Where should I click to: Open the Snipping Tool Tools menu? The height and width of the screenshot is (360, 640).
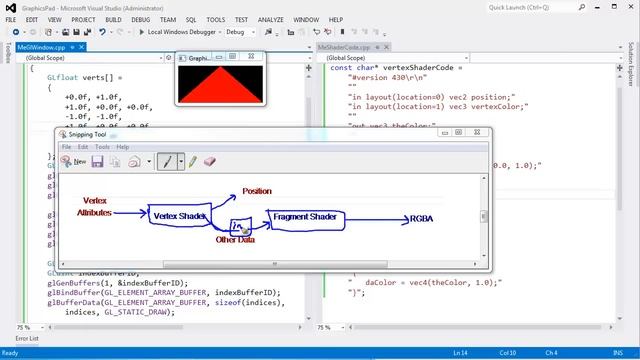pos(102,147)
